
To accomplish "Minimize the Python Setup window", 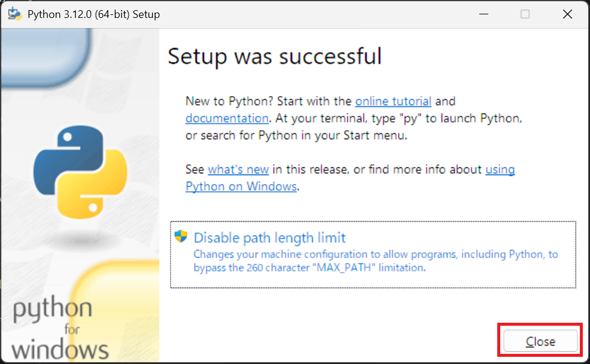I will tap(483, 14).
